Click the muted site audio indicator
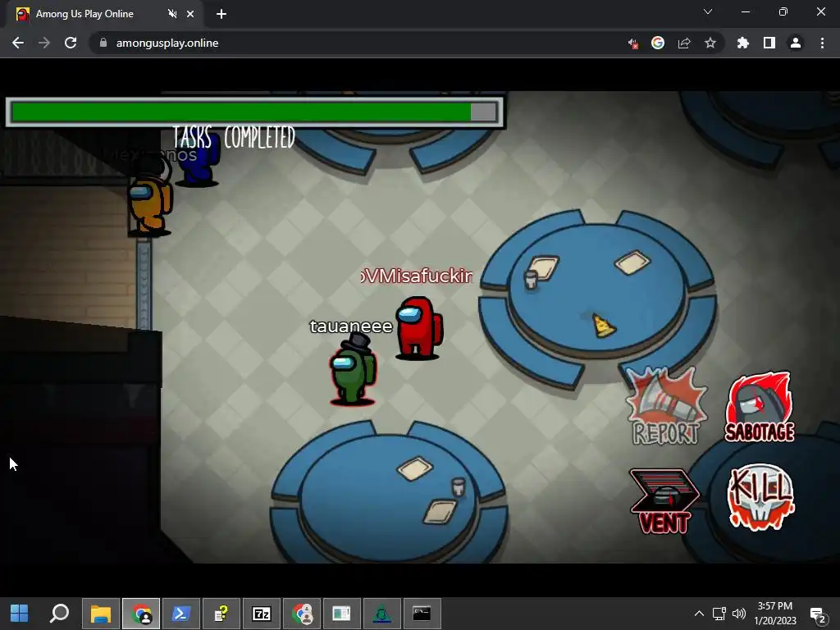The height and width of the screenshot is (630, 840). click(632, 43)
